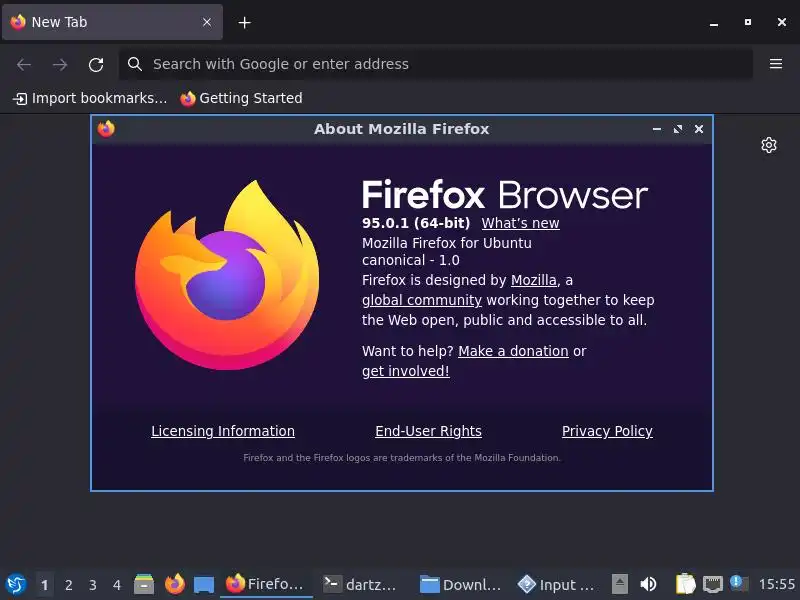Click show desktop icon in taskbar
Screen dimensions: 800x600
tap(204, 584)
